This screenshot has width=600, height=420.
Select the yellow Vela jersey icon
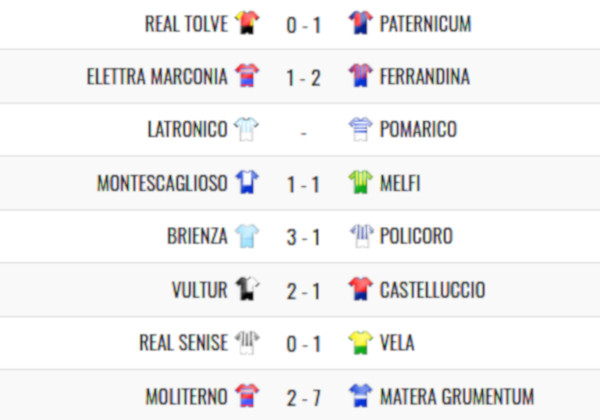pos(360,342)
